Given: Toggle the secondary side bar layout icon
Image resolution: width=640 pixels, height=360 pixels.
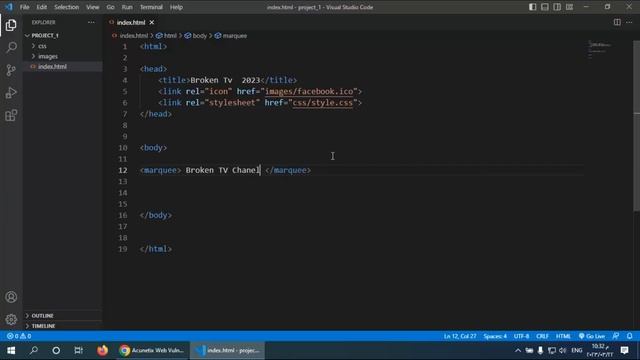Looking at the screenshot, I should point(557,7).
